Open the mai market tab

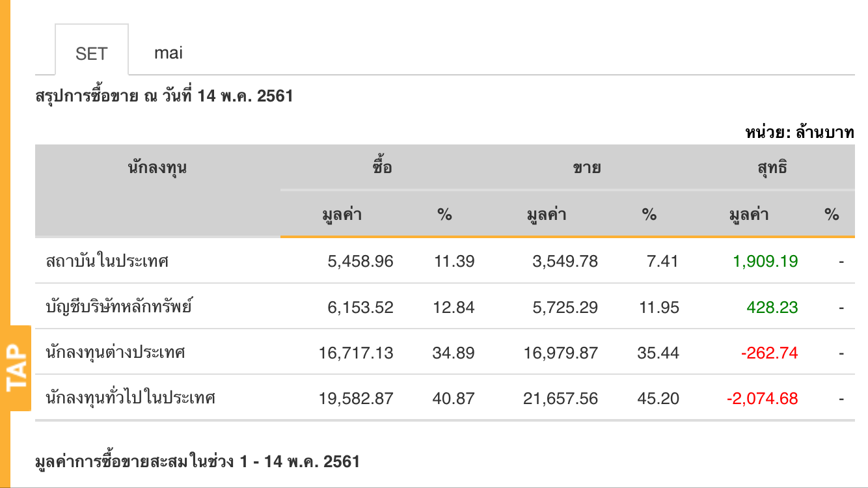[169, 53]
